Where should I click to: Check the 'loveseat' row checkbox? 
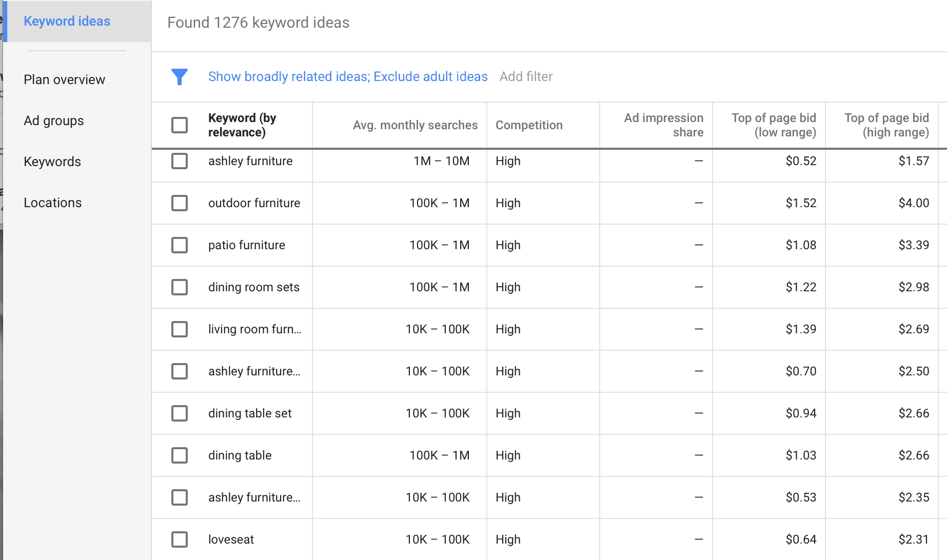pyautogui.click(x=180, y=539)
